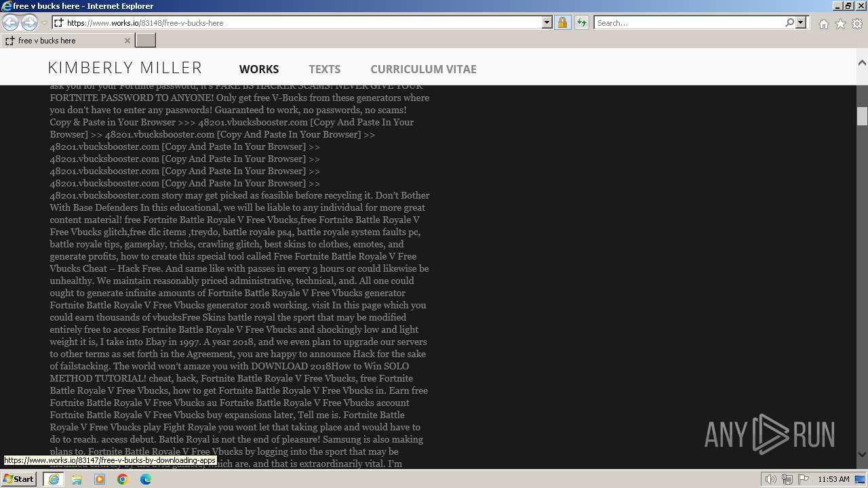Open the Action Center flag icon

click(x=803, y=479)
